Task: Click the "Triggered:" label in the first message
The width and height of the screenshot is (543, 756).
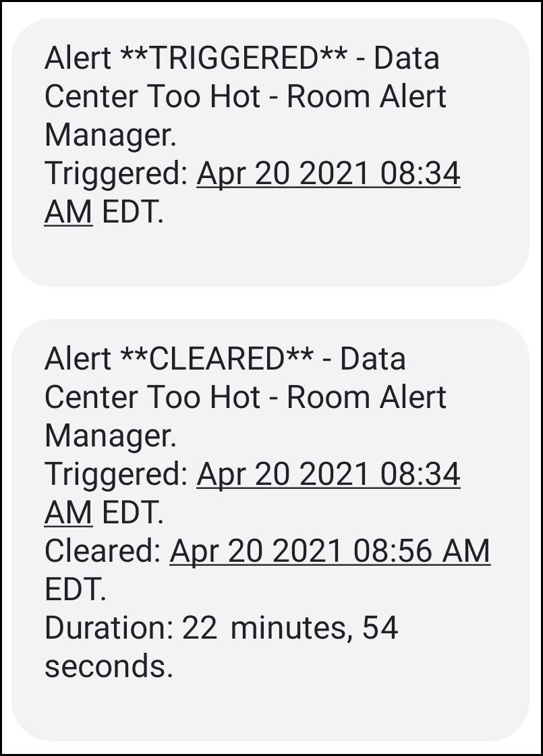Action: coord(116,175)
